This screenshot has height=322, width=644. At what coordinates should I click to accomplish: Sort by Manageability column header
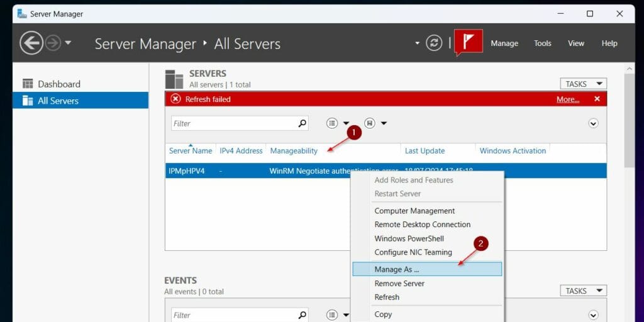pyautogui.click(x=294, y=151)
